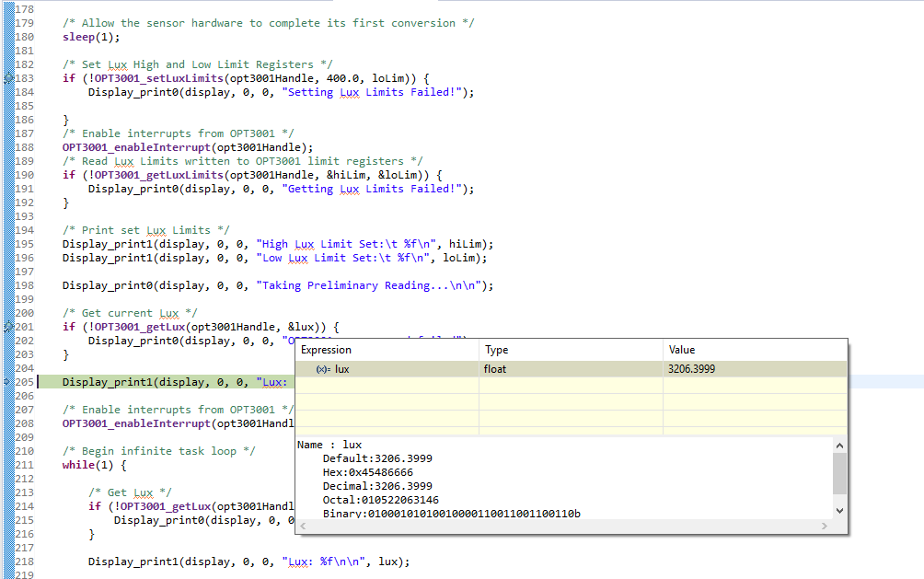This screenshot has width=924, height=579.
Task: Click the "while(1) {" statement
Action: [94, 465]
